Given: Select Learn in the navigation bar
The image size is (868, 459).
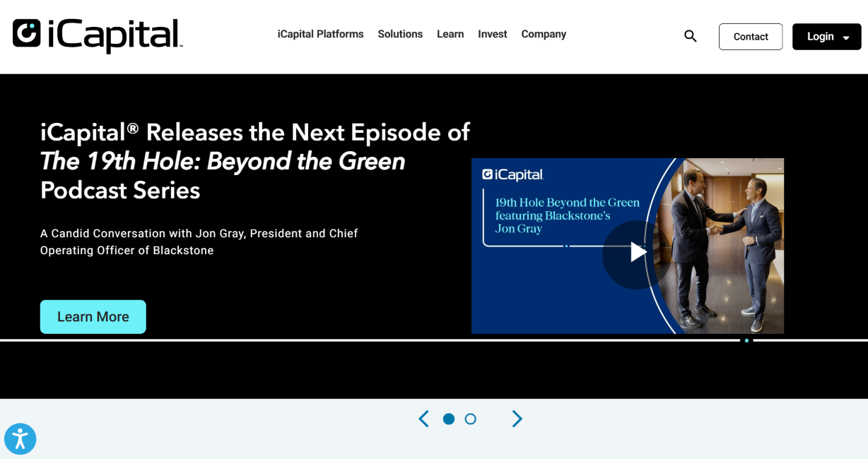Looking at the screenshot, I should click(450, 34).
